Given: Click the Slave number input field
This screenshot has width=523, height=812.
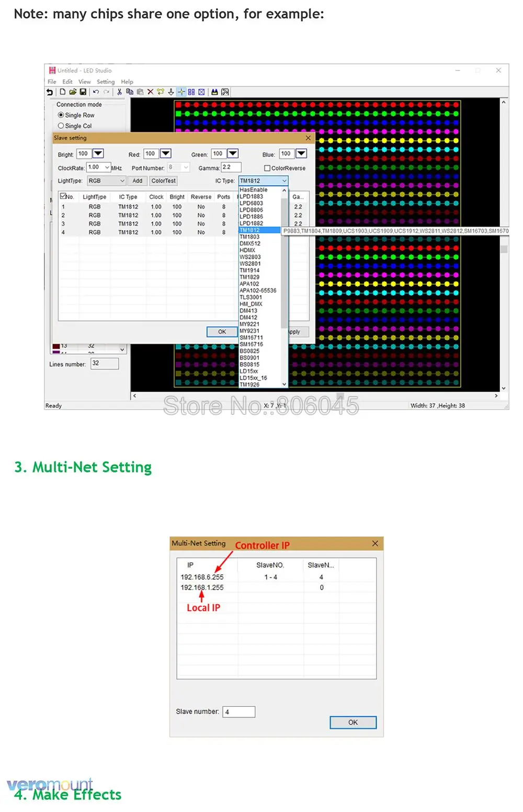Looking at the screenshot, I should [x=239, y=712].
